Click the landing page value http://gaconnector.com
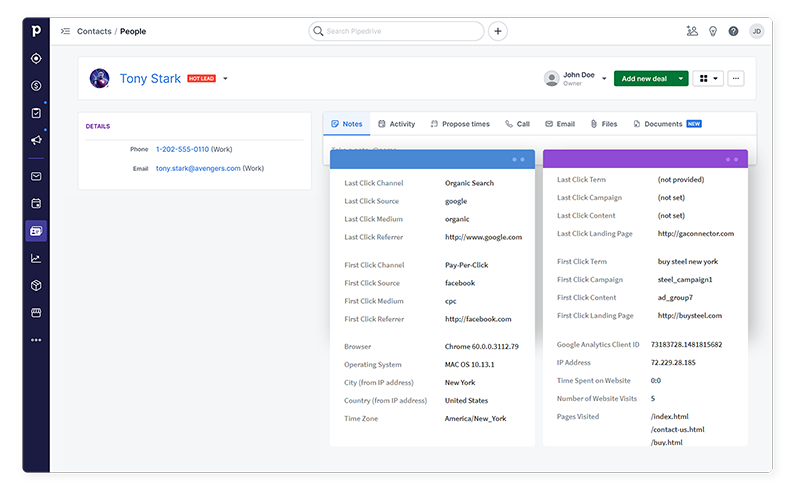 click(696, 234)
